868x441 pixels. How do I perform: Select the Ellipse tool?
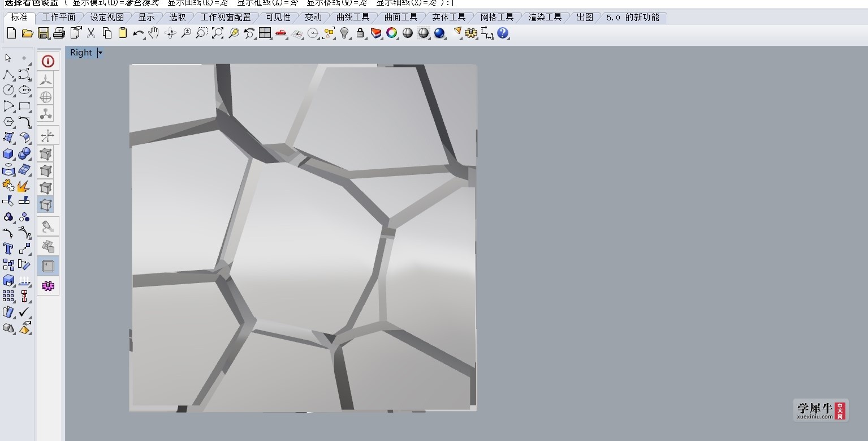point(24,90)
